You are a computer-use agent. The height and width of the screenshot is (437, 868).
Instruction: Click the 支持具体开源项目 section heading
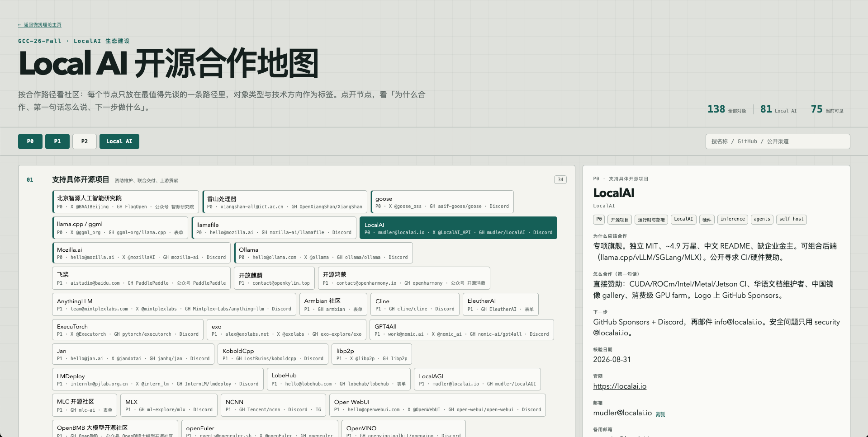pyautogui.click(x=81, y=179)
